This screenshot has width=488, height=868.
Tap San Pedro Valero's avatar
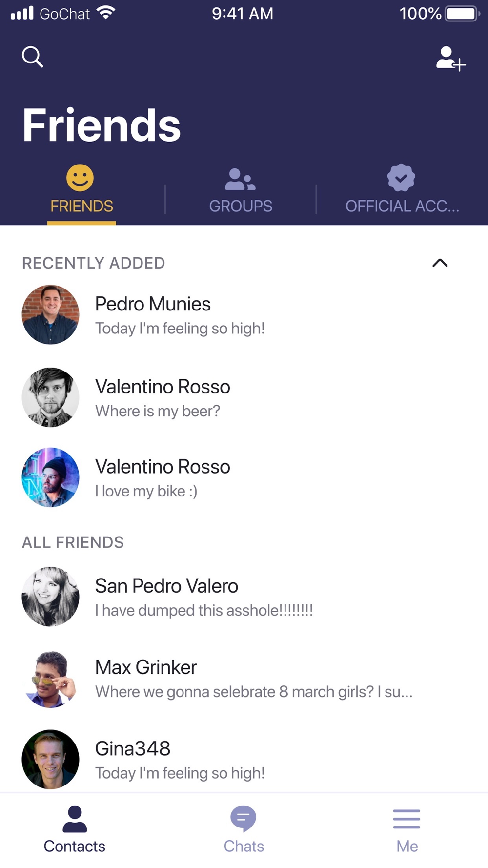coord(51,597)
